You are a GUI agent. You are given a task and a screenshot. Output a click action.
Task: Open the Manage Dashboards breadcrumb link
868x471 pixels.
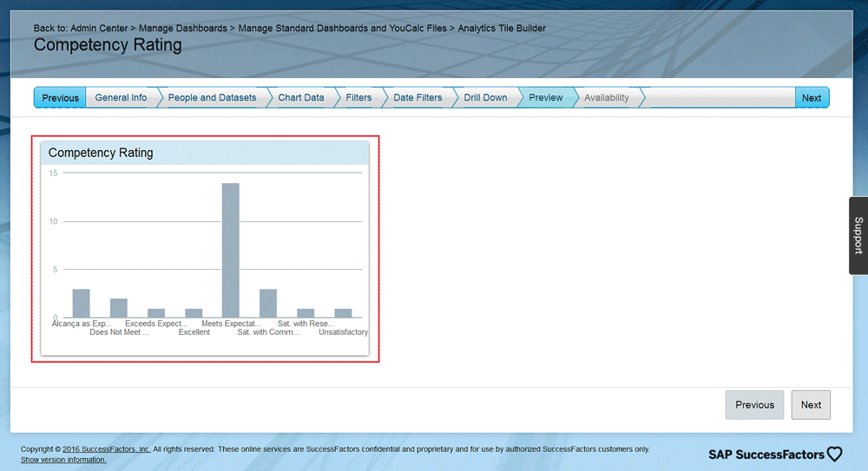[x=183, y=29]
